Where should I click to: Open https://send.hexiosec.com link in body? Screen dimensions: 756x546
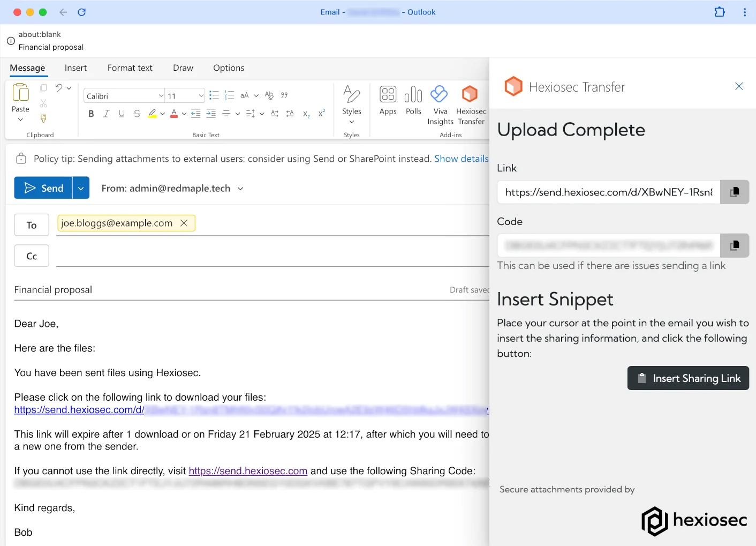pyautogui.click(x=248, y=471)
